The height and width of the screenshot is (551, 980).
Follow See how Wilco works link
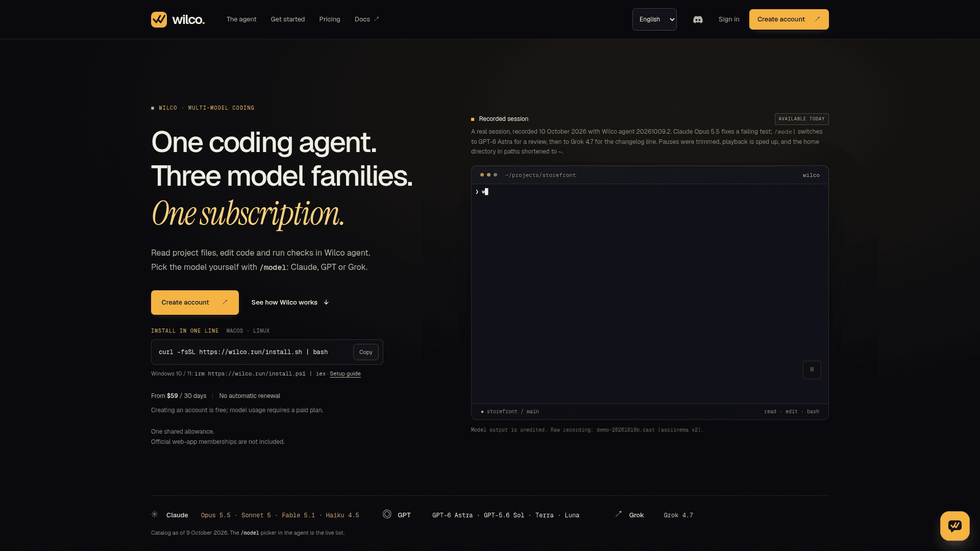290,303
